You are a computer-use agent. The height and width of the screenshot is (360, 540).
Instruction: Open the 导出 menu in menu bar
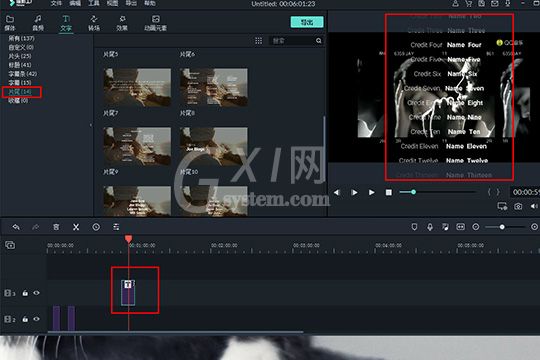pos(131,3)
